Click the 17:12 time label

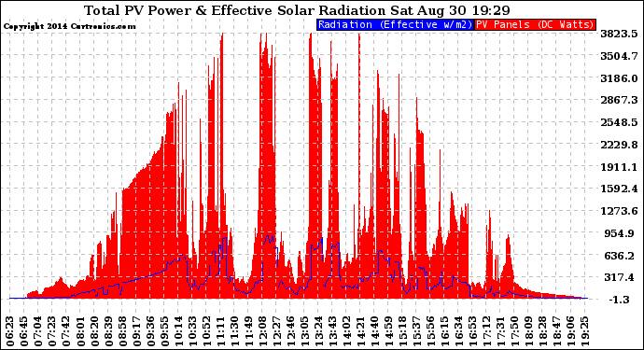[x=486, y=330]
